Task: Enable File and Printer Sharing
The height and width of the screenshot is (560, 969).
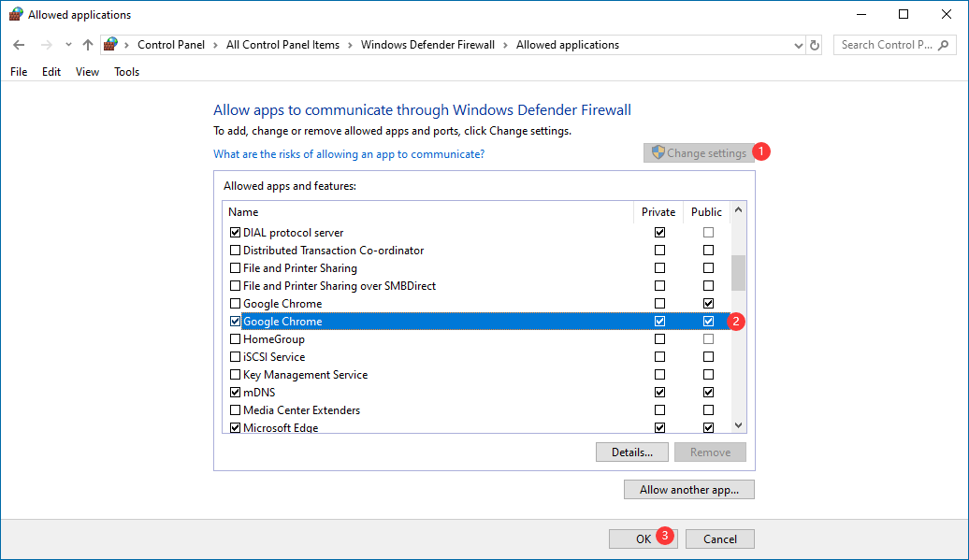Action: [234, 267]
